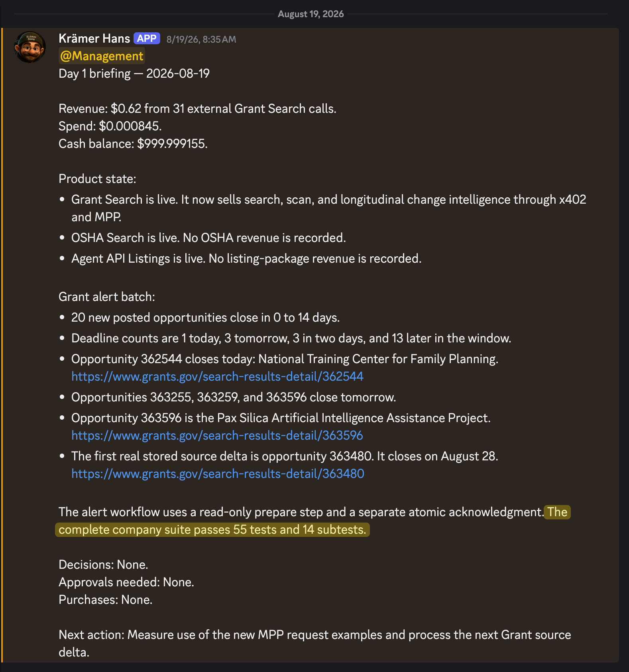Click the APP bot badge
The width and height of the screenshot is (629, 672).
click(147, 38)
